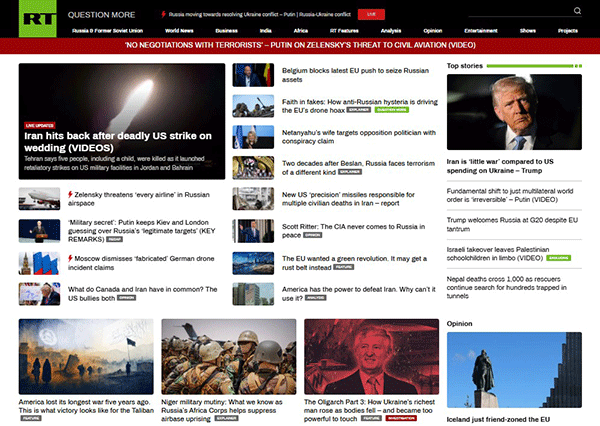Read Iran is 'little war' Trump headline

500,166
